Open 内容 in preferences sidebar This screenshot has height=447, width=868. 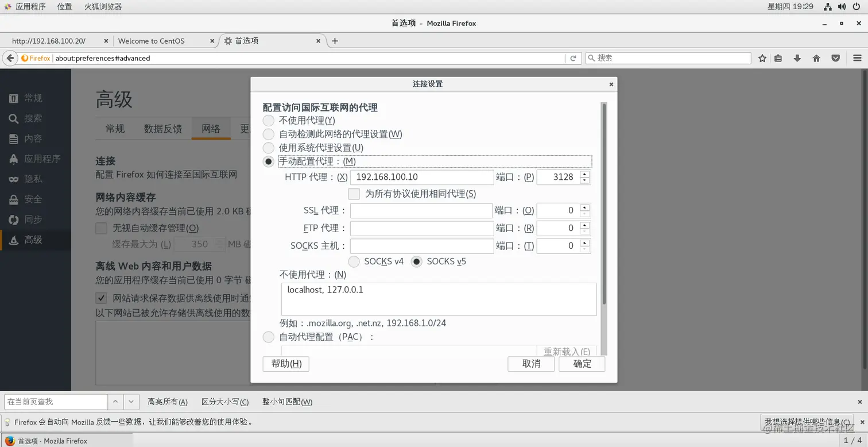coord(36,138)
